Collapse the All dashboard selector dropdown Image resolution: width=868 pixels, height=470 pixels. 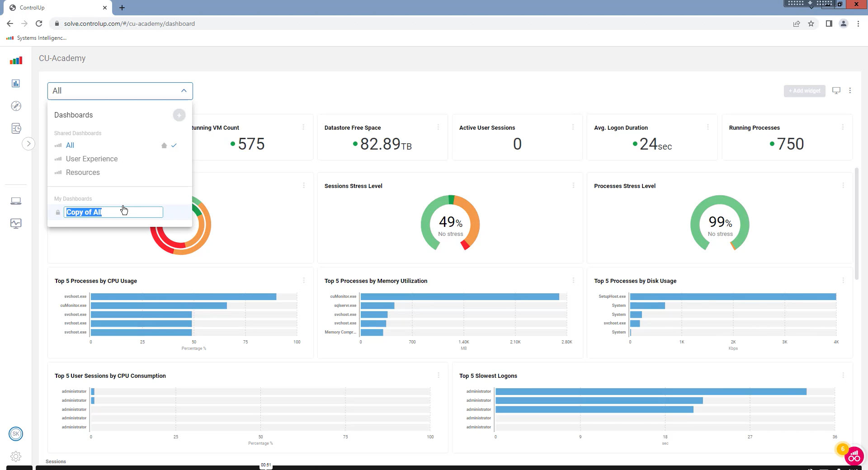tap(184, 91)
